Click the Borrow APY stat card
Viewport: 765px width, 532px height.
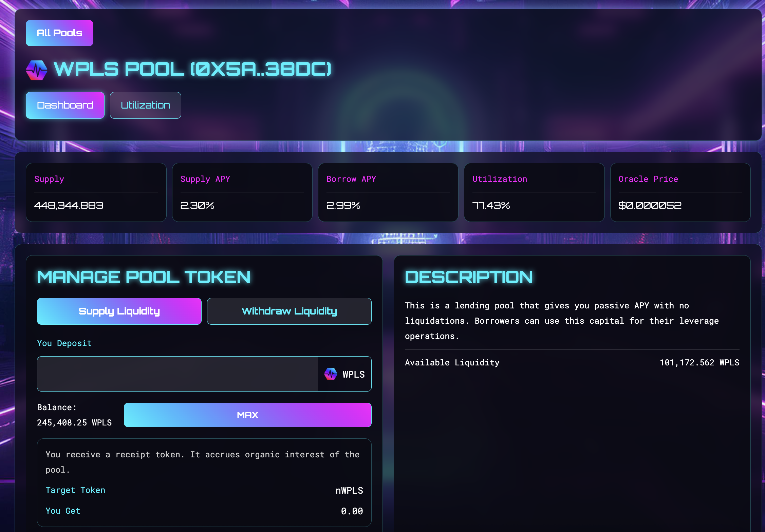click(388, 192)
